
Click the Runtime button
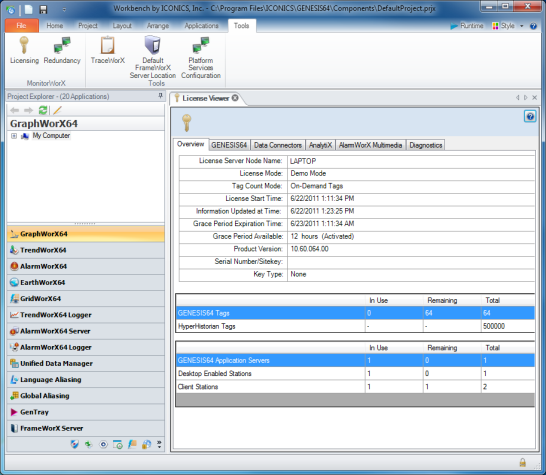[467, 26]
